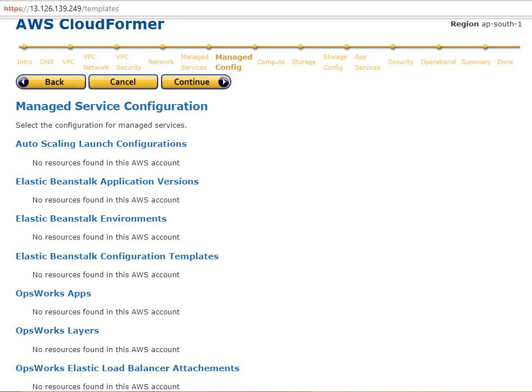
Task: Open the Compute wizard step
Action: click(x=271, y=62)
